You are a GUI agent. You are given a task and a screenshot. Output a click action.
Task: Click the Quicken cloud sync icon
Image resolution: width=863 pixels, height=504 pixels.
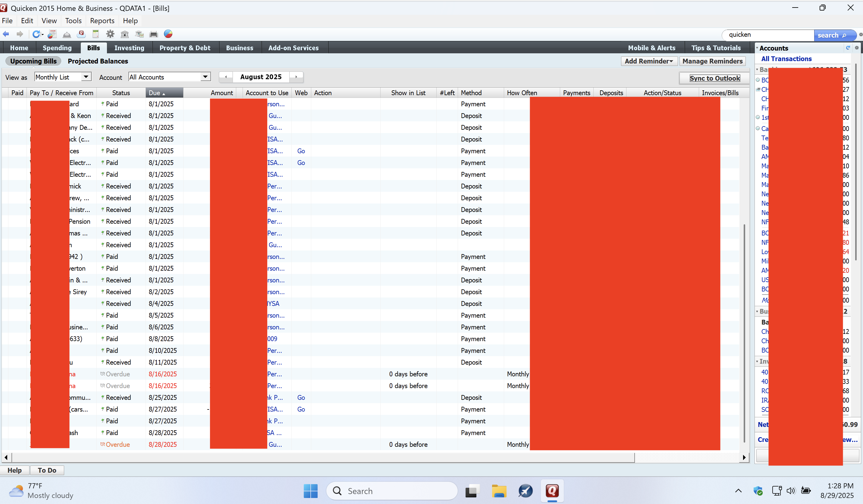click(x=81, y=34)
